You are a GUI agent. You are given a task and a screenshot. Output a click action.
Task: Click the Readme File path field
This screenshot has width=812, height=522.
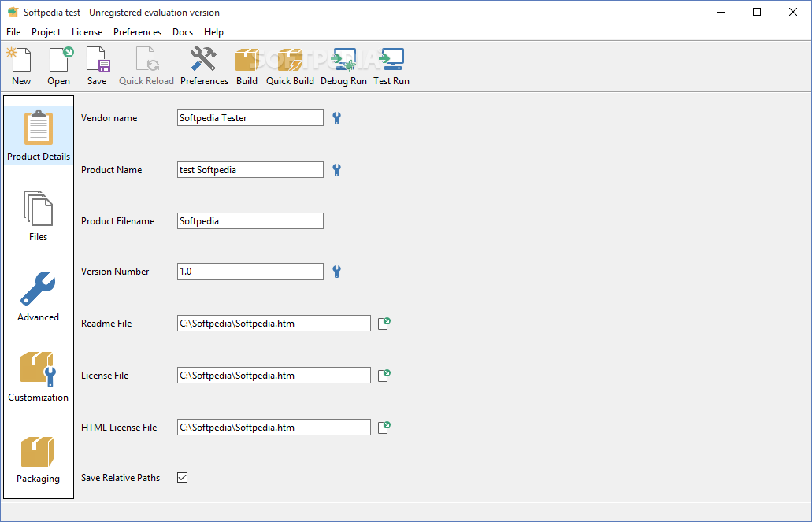point(274,323)
